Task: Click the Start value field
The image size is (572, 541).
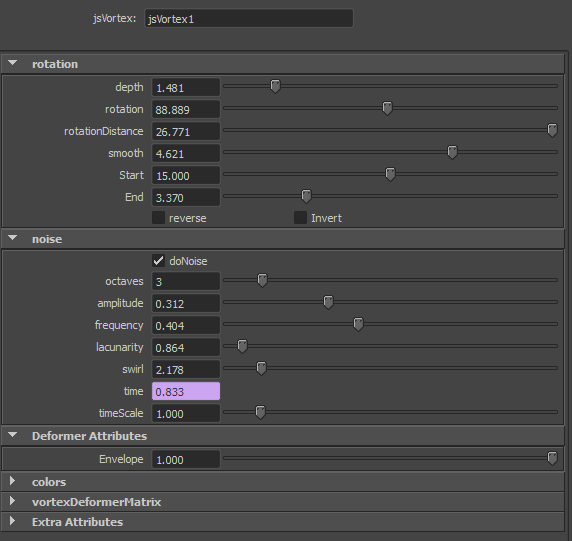Action: click(186, 175)
